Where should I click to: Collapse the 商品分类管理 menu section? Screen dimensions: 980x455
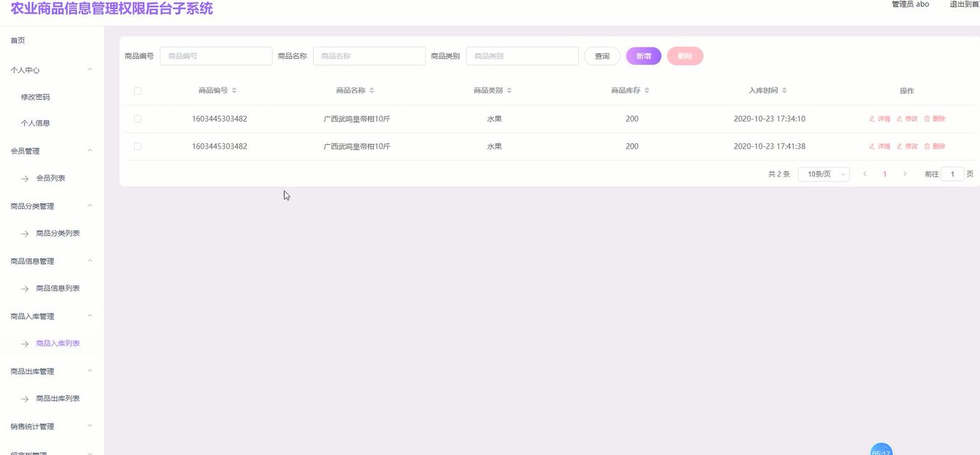click(90, 206)
